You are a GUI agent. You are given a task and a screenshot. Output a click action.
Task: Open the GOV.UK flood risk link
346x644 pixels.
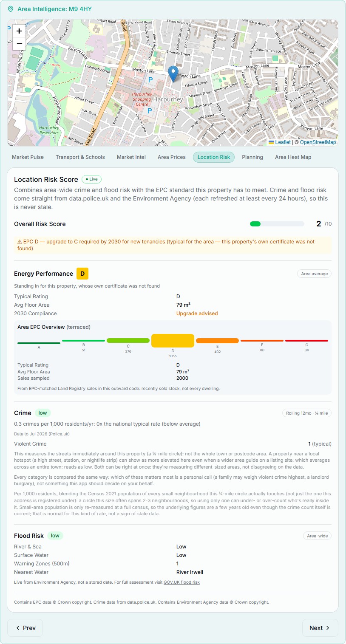pyautogui.click(x=182, y=582)
